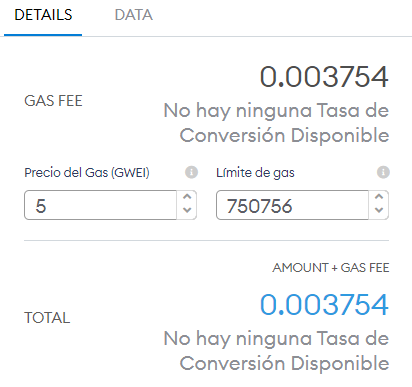The height and width of the screenshot is (387, 412).
Task: Click conversion rate message under total
Action: pos(276,351)
